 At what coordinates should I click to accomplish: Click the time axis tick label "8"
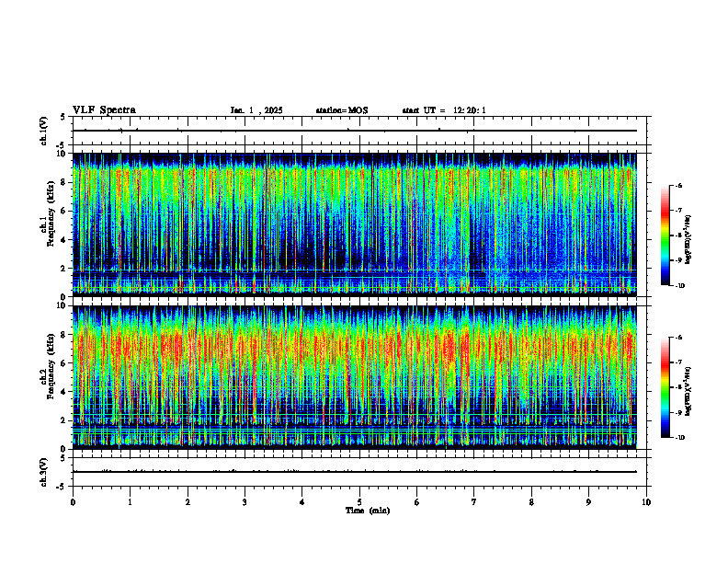(531, 502)
